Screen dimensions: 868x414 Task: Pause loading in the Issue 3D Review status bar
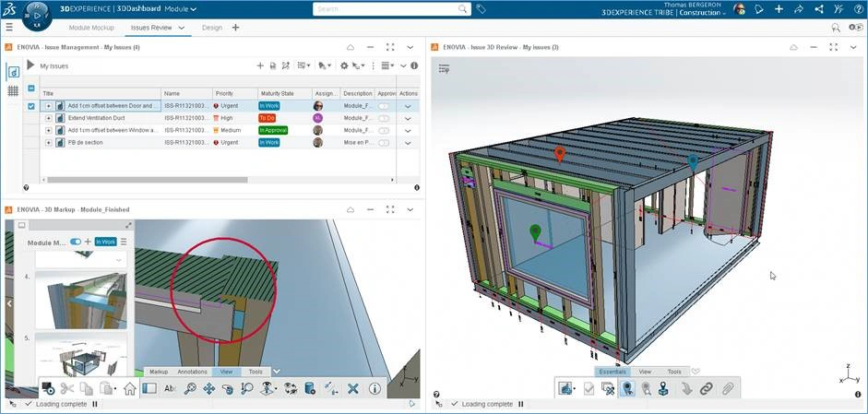tap(523, 405)
